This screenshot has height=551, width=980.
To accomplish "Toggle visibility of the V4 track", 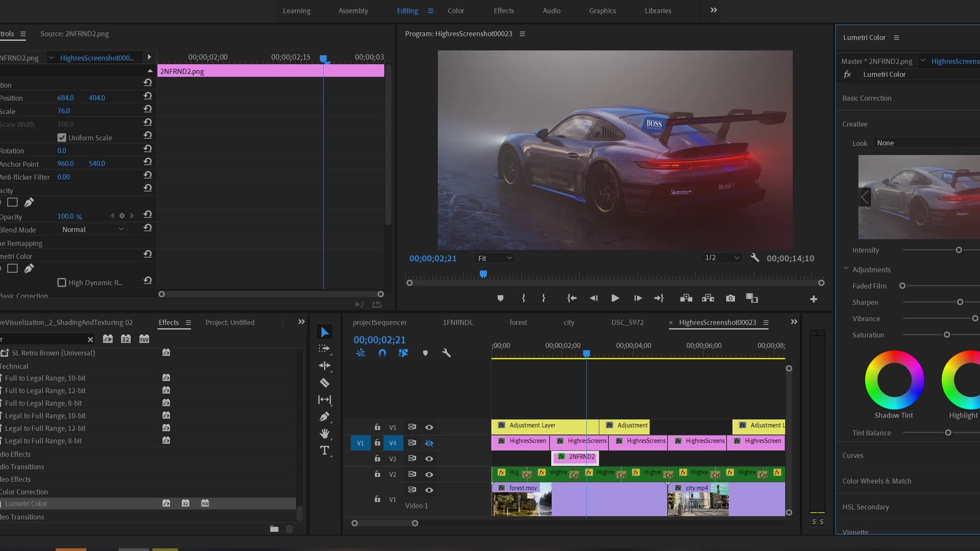I will click(429, 443).
